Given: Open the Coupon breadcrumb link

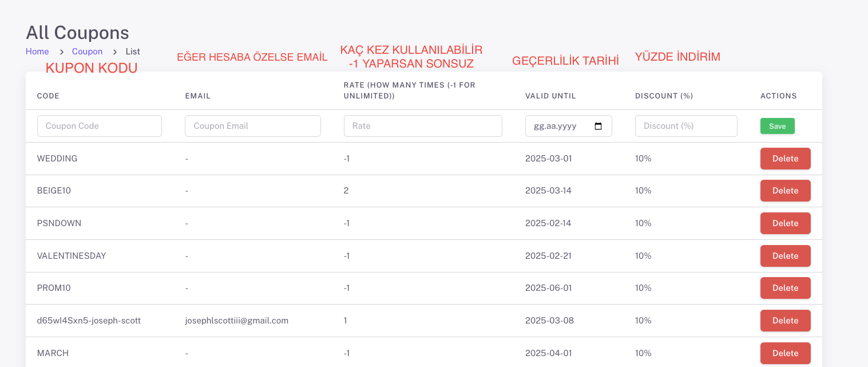Looking at the screenshot, I should pyautogui.click(x=87, y=52).
